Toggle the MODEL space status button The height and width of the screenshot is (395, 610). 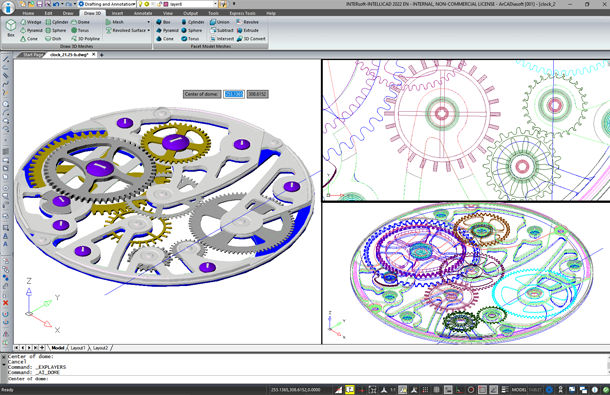(x=519, y=390)
